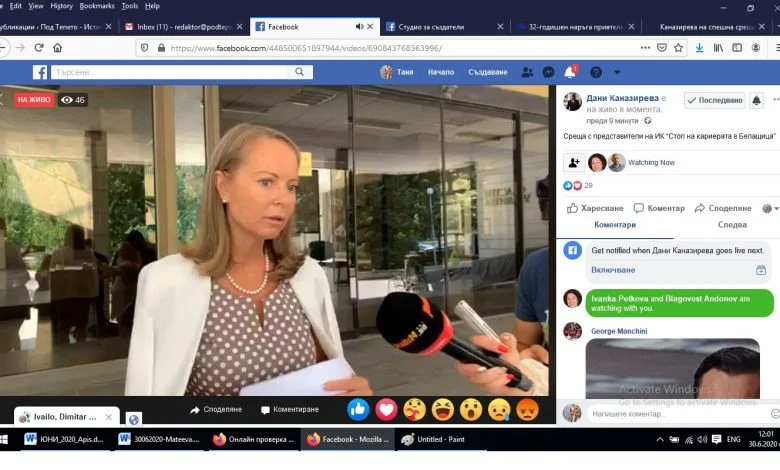Toggle the Последвано following button
This screenshot has height=470, width=780.
(x=714, y=100)
